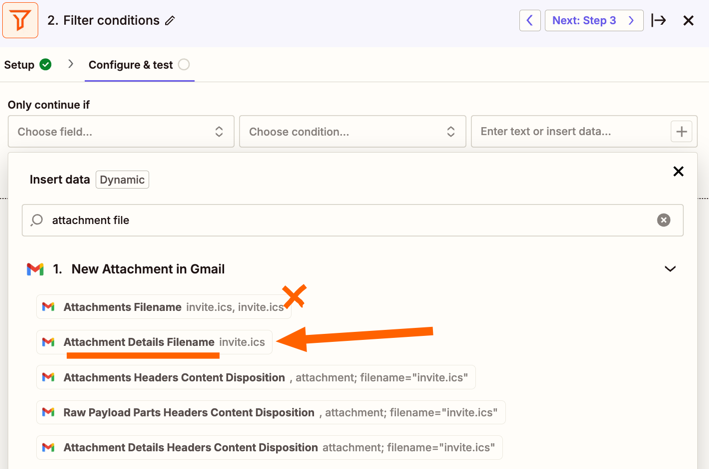
Task: Focus the 'attachment file' search box
Action: tap(353, 220)
